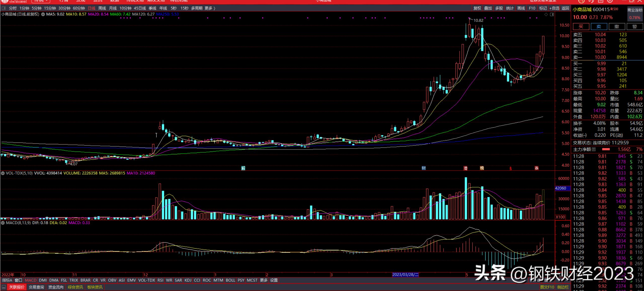This screenshot has width=644, height=291.
Task: Click the X100 volume scale label
Action: [560, 217]
